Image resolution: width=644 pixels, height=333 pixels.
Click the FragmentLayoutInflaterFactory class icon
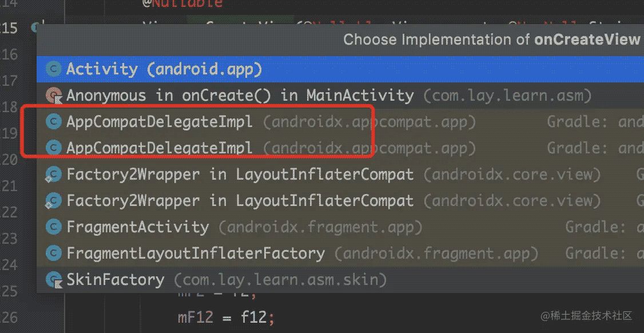(54, 253)
